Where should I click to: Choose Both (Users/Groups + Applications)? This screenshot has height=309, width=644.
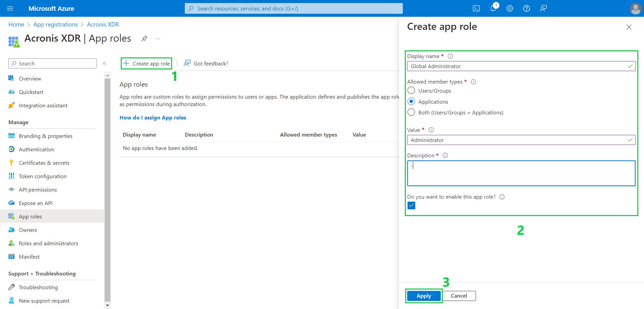click(411, 112)
